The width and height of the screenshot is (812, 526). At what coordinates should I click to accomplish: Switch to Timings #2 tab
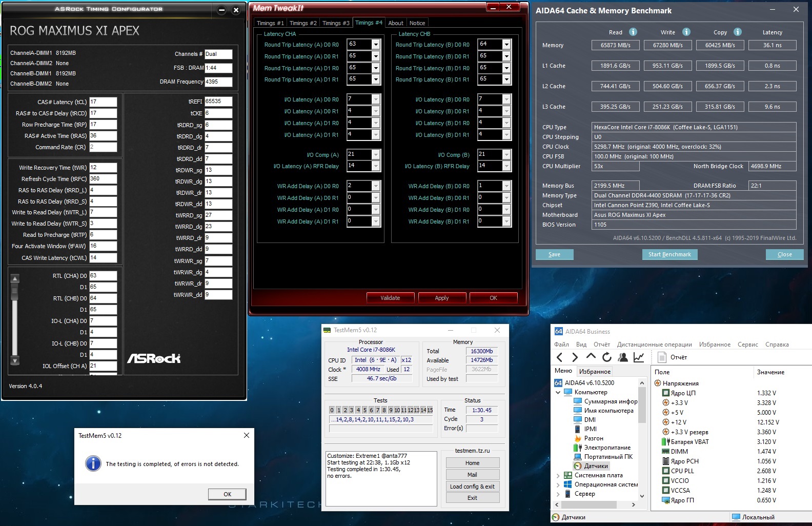pos(303,23)
